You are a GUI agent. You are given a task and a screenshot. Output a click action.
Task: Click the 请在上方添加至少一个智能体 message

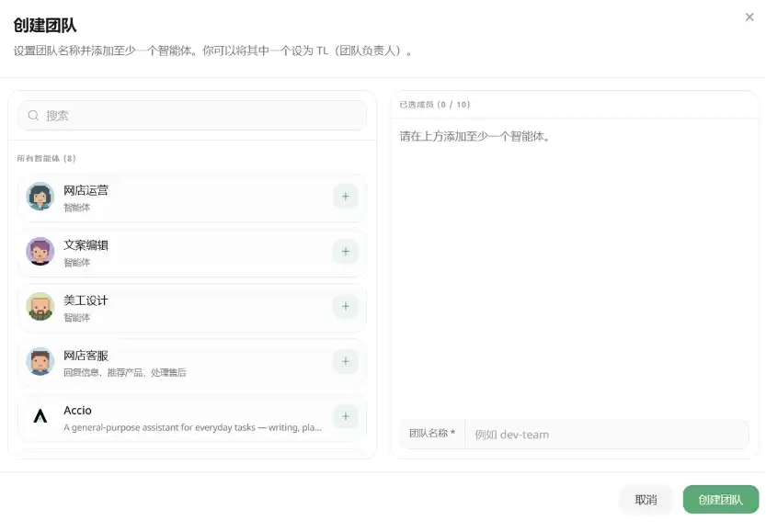tap(474, 136)
